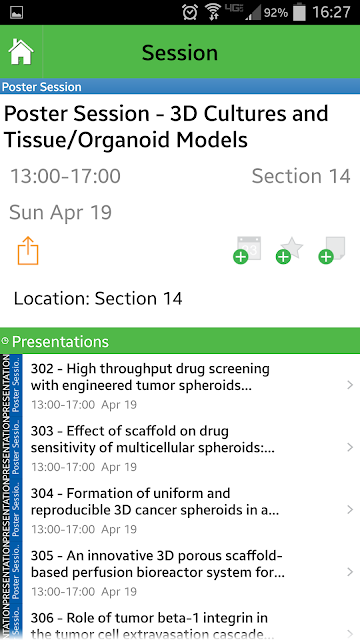
Task: Tap the Wi-Fi status bar icon
Action: click(213, 12)
